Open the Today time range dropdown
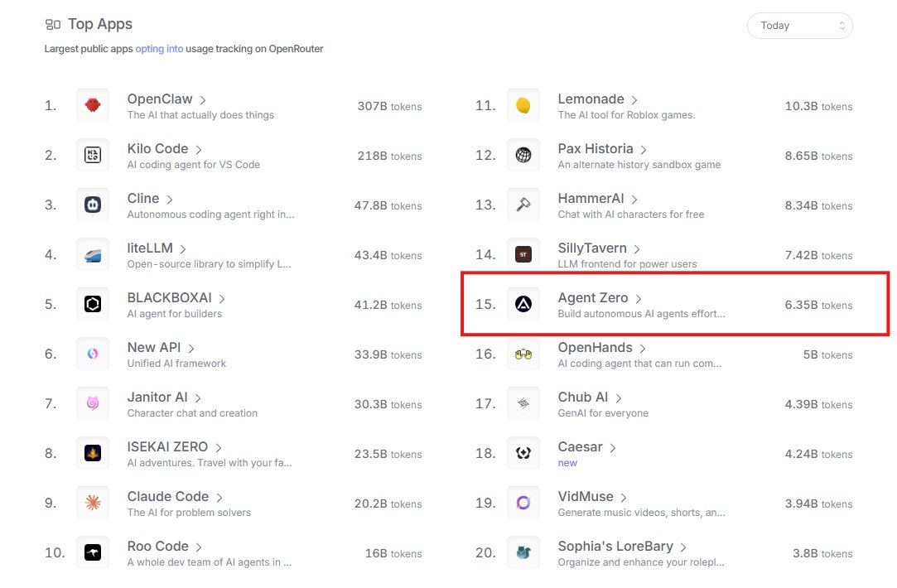 click(800, 26)
